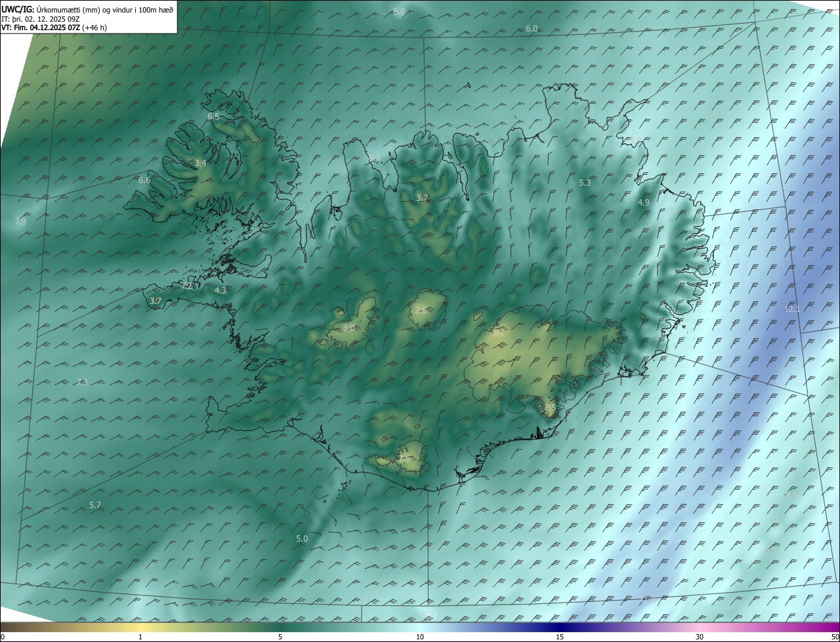The width and height of the screenshot is (840, 642).
Task: Click the 5 tick on the colour scale
Action: [280, 637]
